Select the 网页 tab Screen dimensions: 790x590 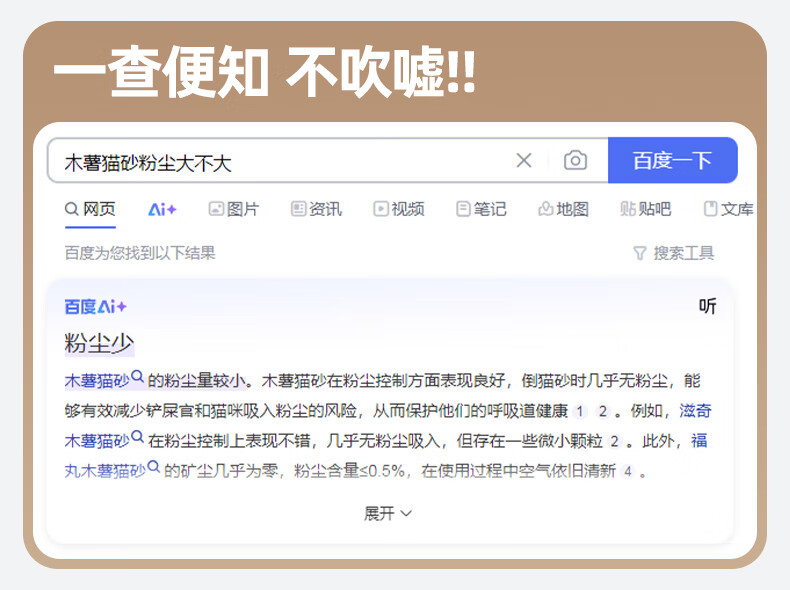pyautogui.click(x=90, y=209)
